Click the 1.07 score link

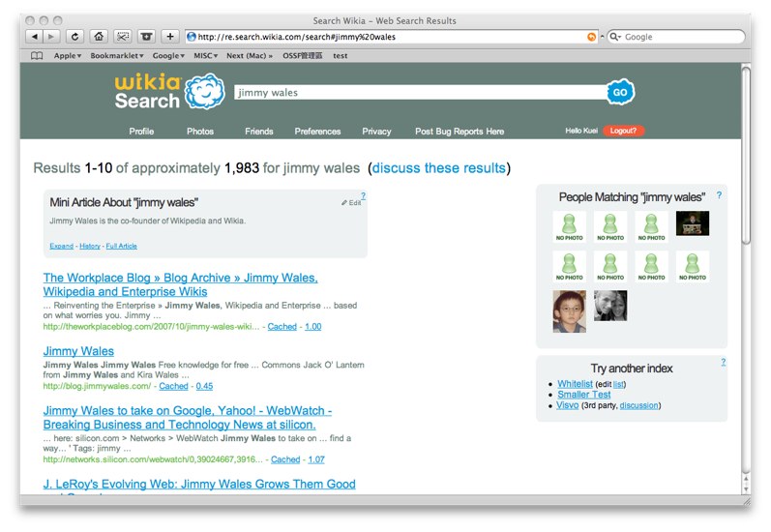tap(316, 459)
